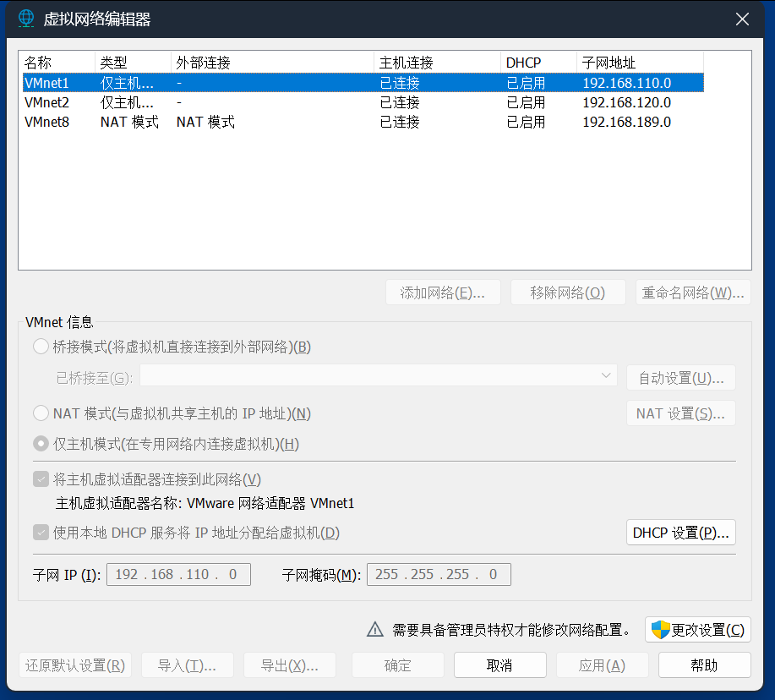Screen dimensions: 775x700
Task: Click 已启用 DHCP cell in VMnet2 row
Action: coord(526,102)
